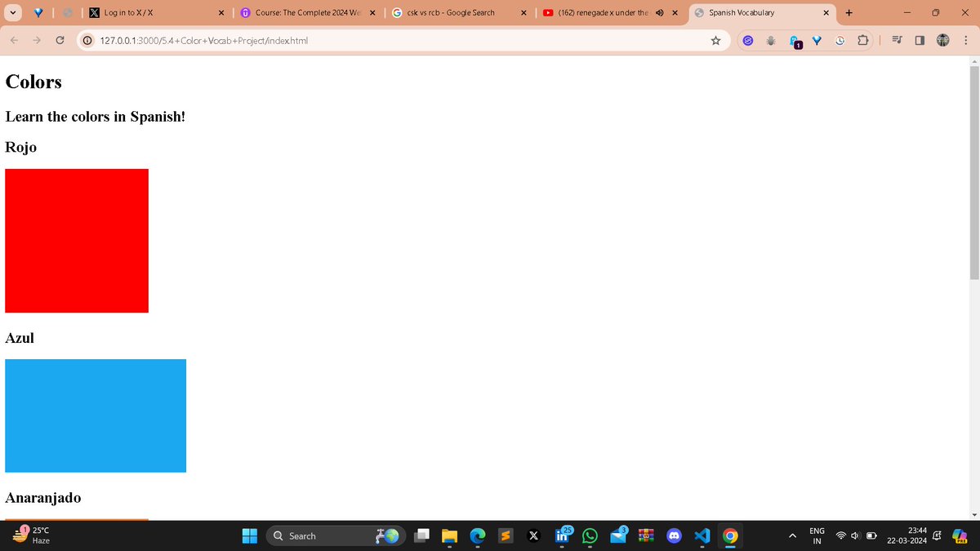
Task: Open the X app on taskbar
Action: [x=534, y=536]
